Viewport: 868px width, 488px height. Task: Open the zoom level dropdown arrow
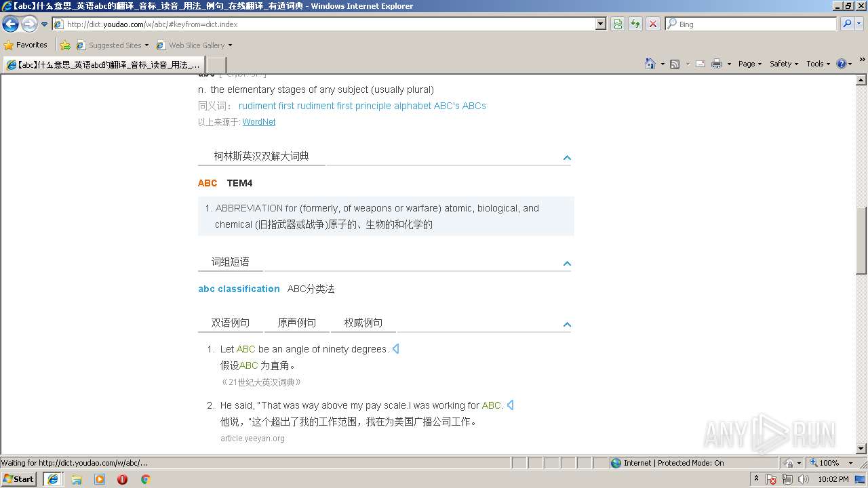click(x=850, y=463)
